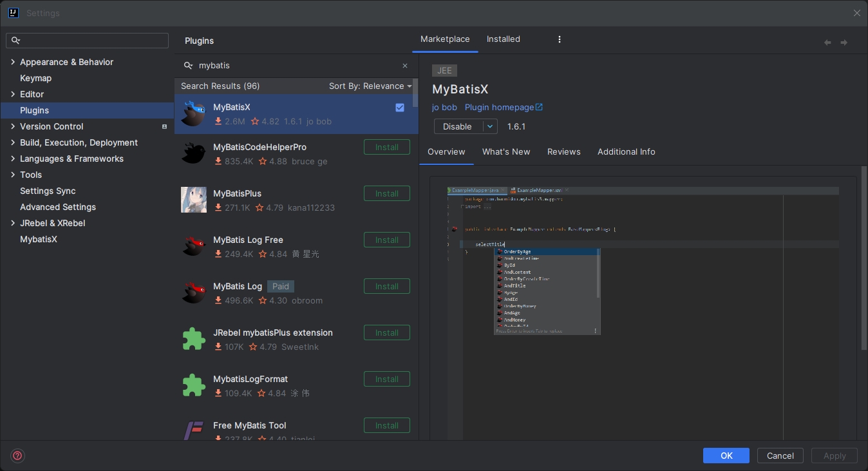The height and width of the screenshot is (471, 868).
Task: Click the 1.6.1 version label beside Disable
Action: [x=516, y=127]
